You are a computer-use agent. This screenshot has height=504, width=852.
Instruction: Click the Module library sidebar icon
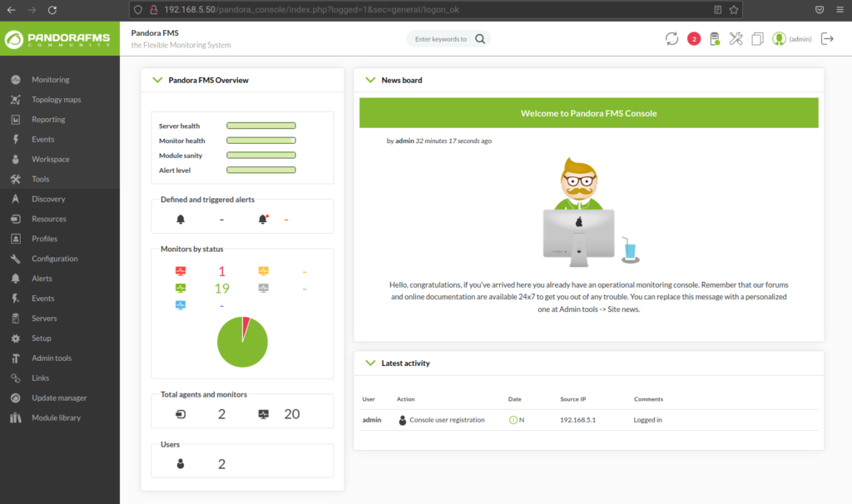(x=15, y=417)
